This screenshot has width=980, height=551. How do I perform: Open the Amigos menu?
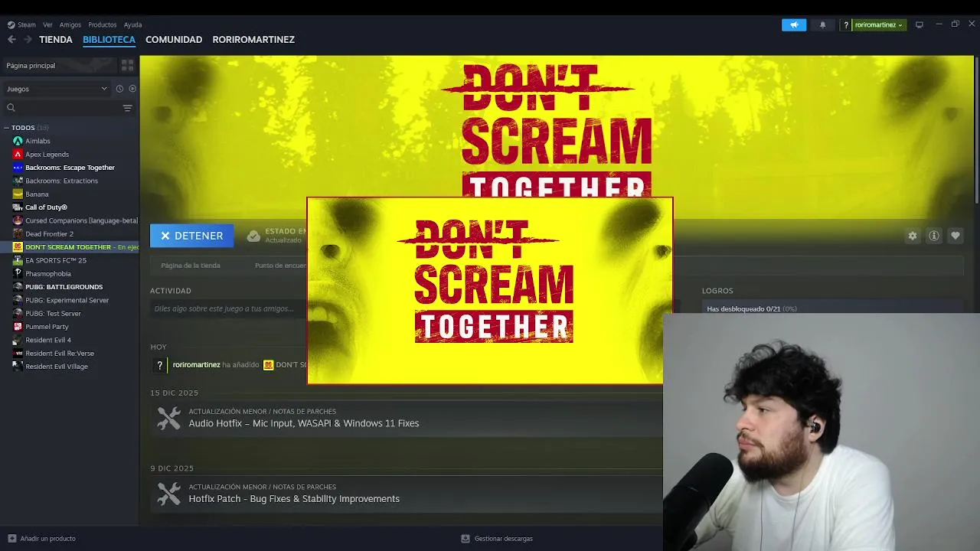click(70, 24)
